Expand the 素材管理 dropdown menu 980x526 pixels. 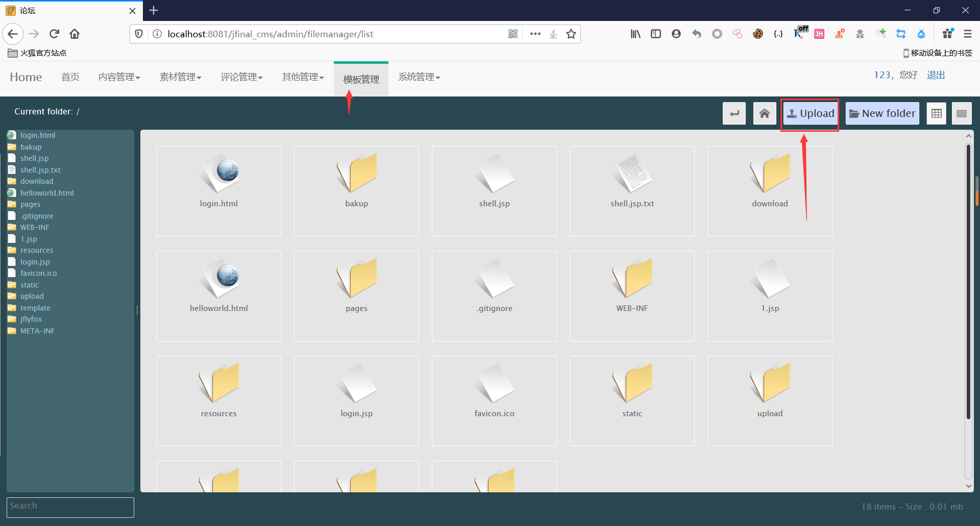pos(180,77)
